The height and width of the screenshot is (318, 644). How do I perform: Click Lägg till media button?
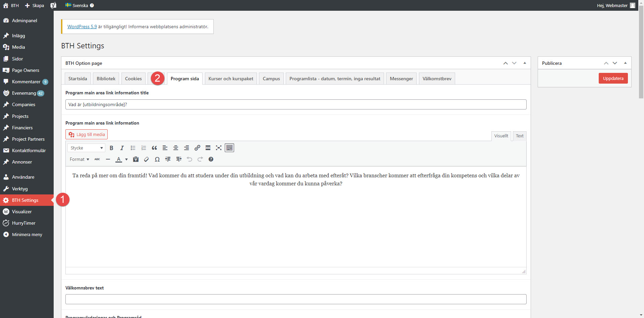tap(87, 134)
